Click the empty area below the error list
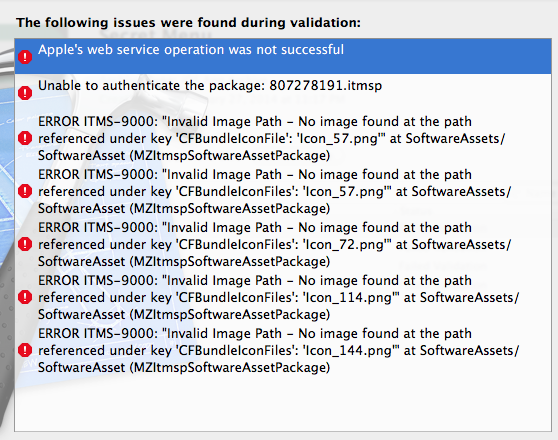Screen dimensions: 558x440 pyautogui.click(x=283, y=404)
